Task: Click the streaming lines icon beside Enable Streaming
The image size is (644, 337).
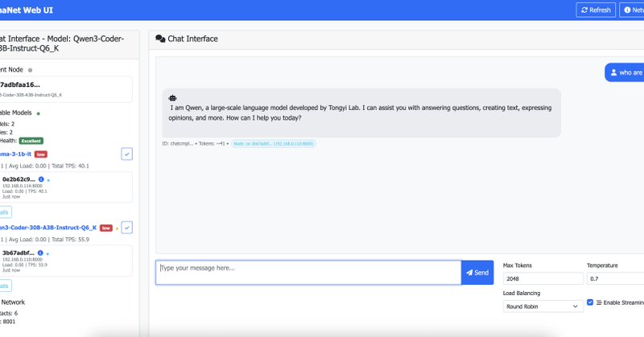Action: [599, 302]
